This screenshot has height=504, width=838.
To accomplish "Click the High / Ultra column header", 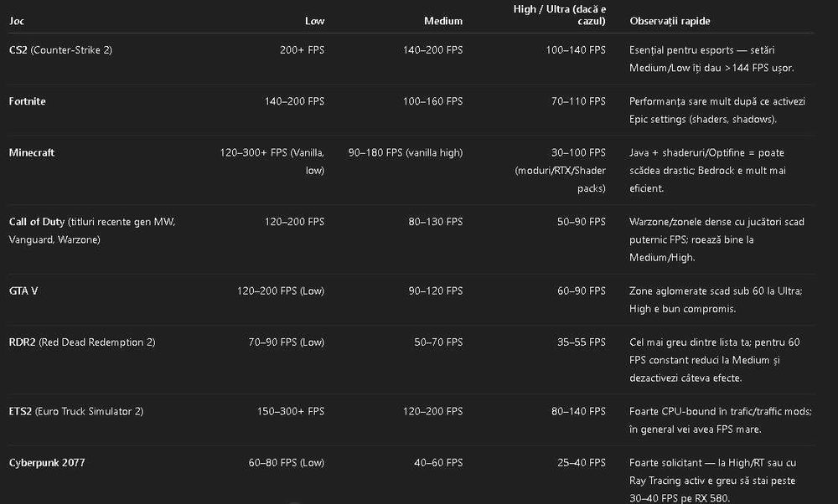I will point(559,14).
